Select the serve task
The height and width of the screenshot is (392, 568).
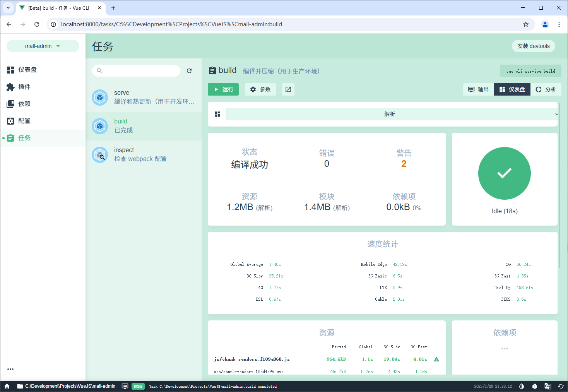click(x=144, y=98)
